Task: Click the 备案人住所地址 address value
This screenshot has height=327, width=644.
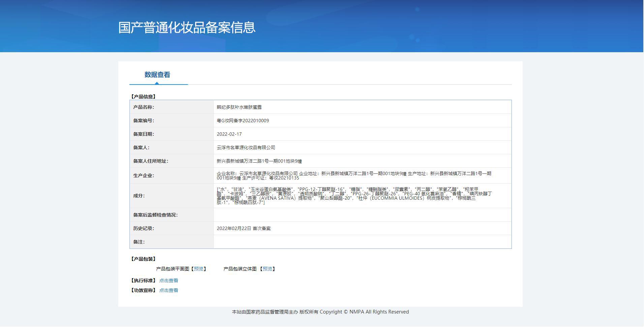Action: [x=259, y=161]
